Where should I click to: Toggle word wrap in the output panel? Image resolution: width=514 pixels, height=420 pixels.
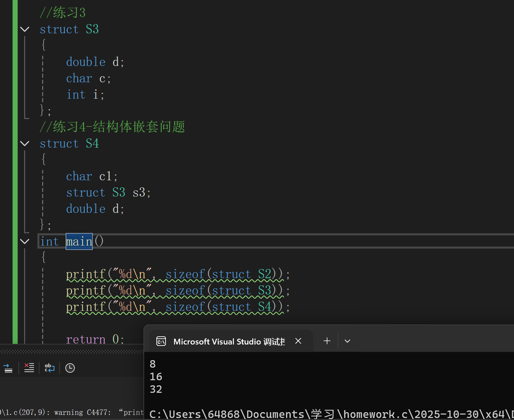tap(49, 368)
